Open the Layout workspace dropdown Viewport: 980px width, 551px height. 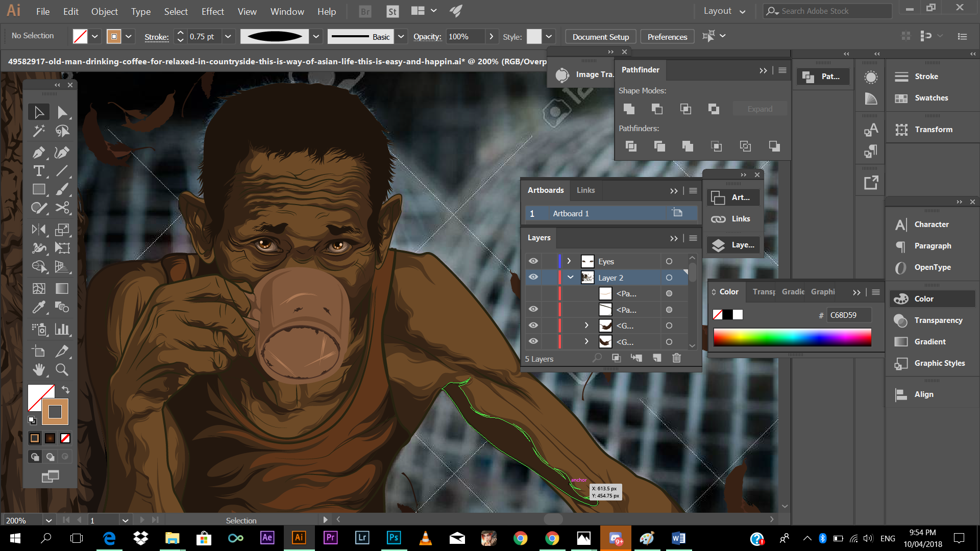724,11
